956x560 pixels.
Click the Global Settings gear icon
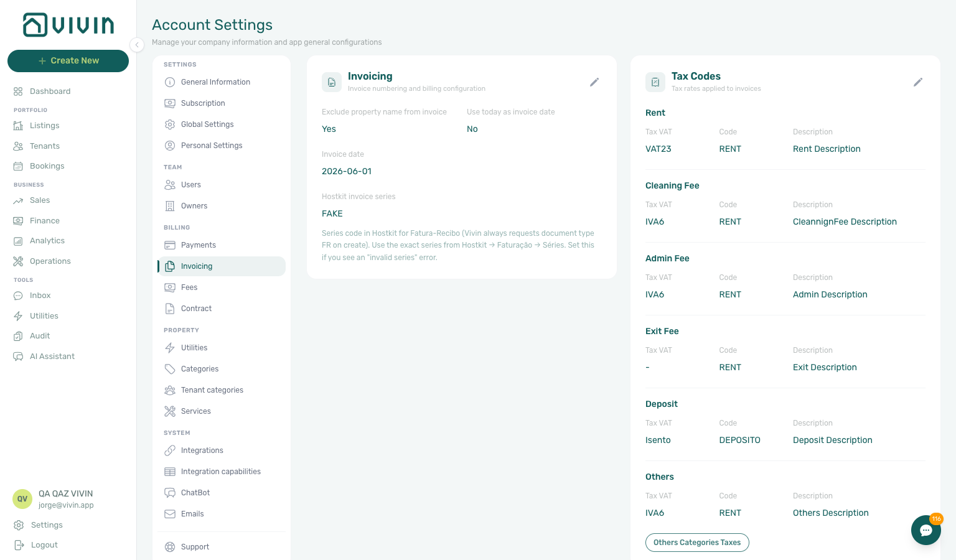pyautogui.click(x=170, y=124)
